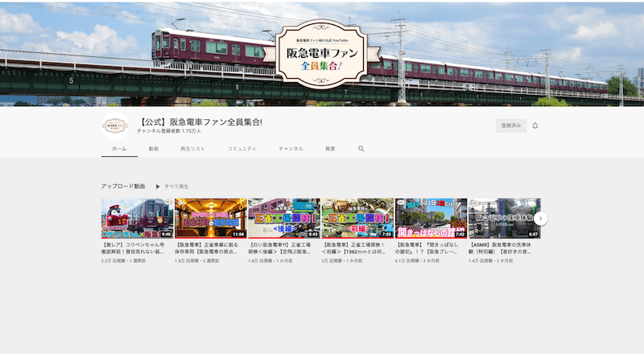644x354 pixels.
Task: Open the アップロード動画 section heading
Action: [x=123, y=186]
